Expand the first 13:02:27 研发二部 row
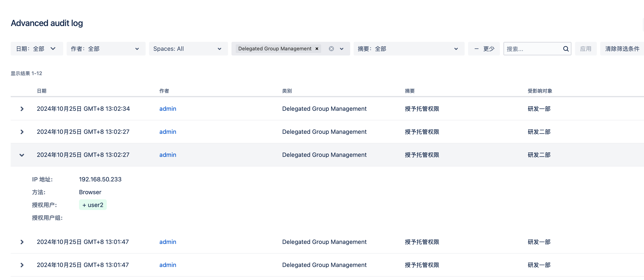 click(x=22, y=132)
